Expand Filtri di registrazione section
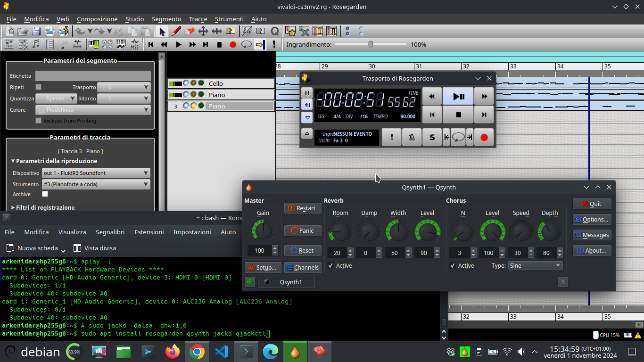644x362 pixels. [42, 207]
